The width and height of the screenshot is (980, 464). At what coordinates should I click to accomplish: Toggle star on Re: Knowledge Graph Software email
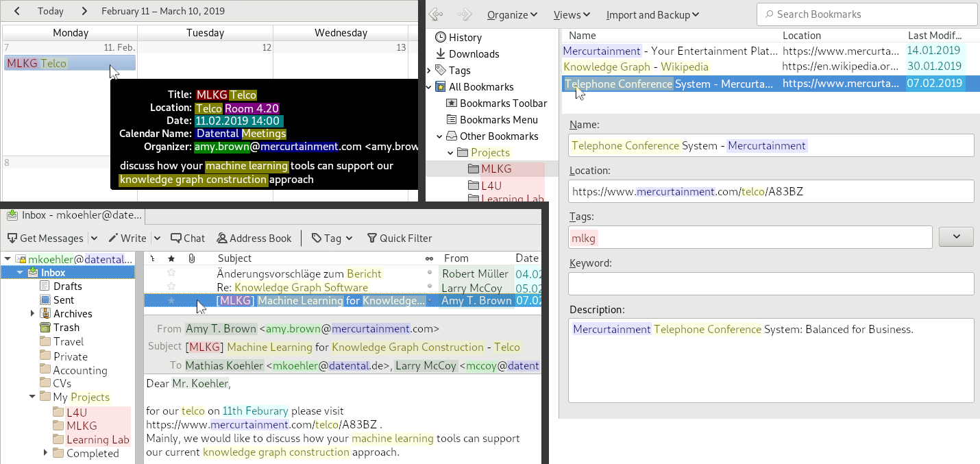172,287
